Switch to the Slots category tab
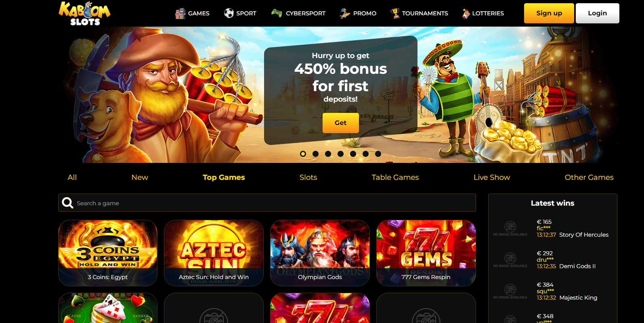This screenshot has width=644, height=323. coord(308,177)
